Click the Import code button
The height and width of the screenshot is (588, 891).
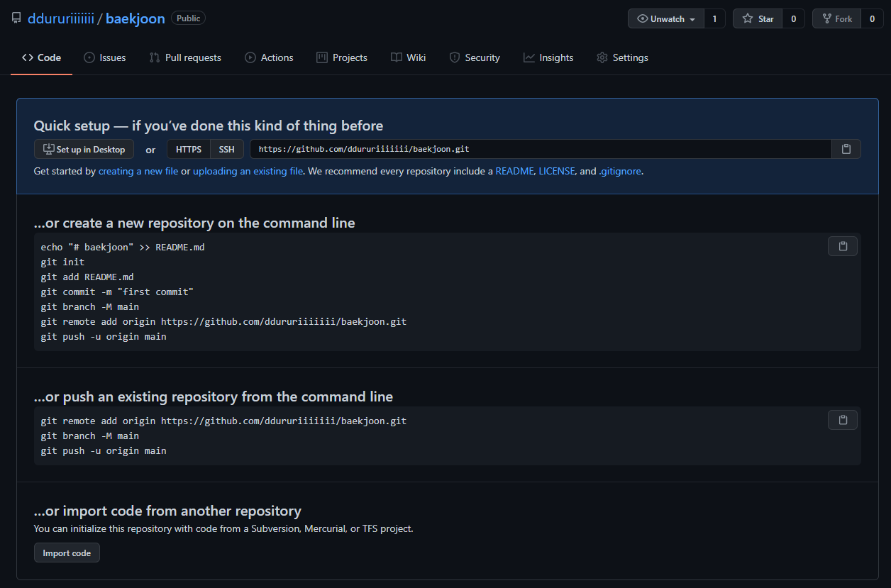click(67, 553)
